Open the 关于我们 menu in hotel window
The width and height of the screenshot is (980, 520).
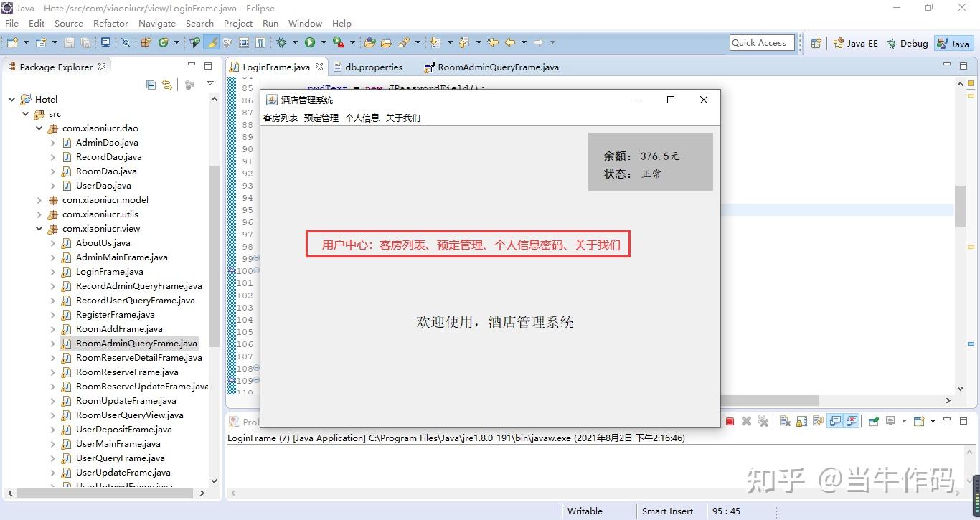pyautogui.click(x=403, y=118)
